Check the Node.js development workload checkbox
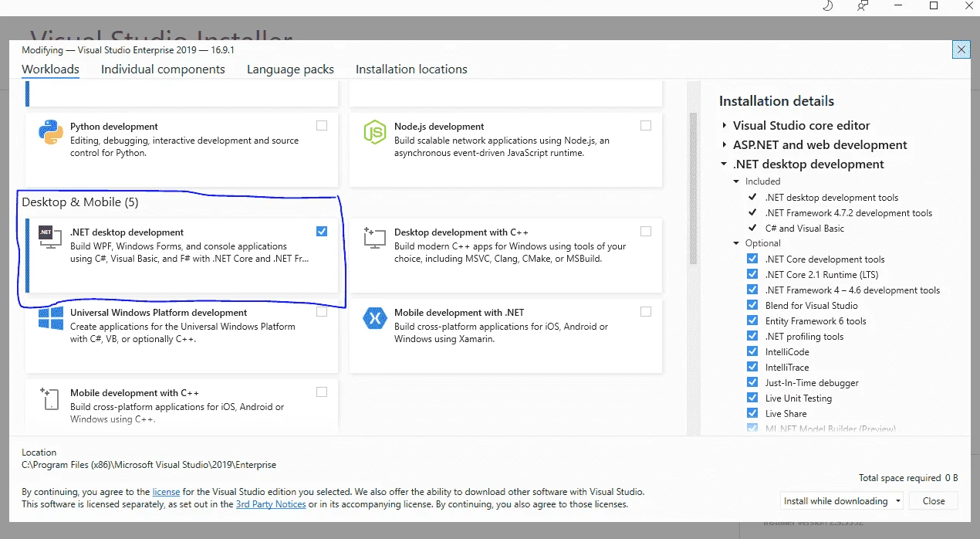 point(646,125)
